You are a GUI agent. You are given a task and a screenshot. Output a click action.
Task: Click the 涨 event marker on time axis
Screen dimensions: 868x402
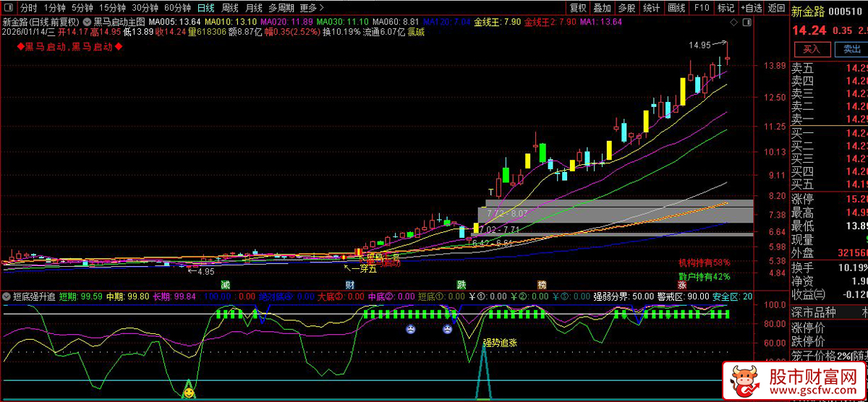coord(682,286)
